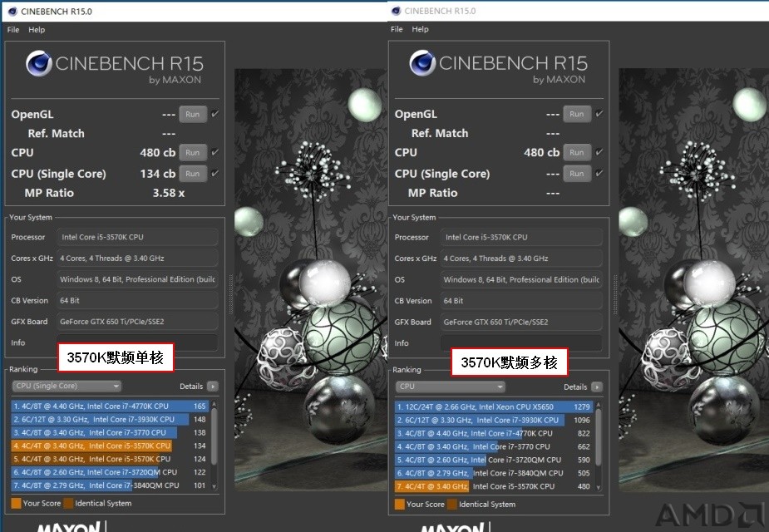
Task: Select ranking row i5-3570K scoring 134
Action: 111,446
